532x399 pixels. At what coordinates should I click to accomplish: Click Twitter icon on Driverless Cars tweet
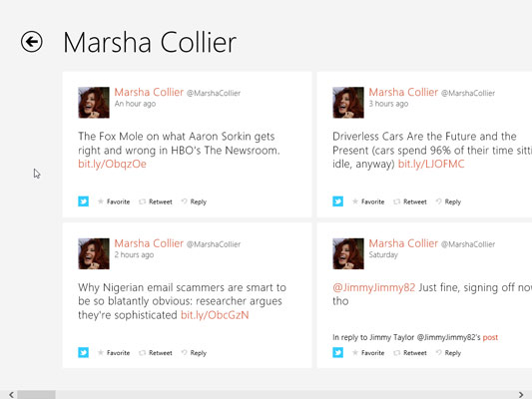click(337, 201)
